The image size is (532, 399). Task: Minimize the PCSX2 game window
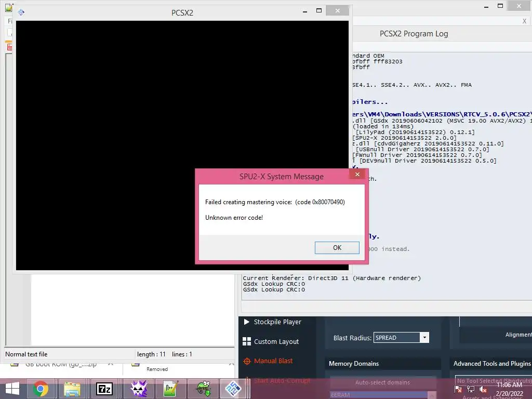tap(304, 11)
